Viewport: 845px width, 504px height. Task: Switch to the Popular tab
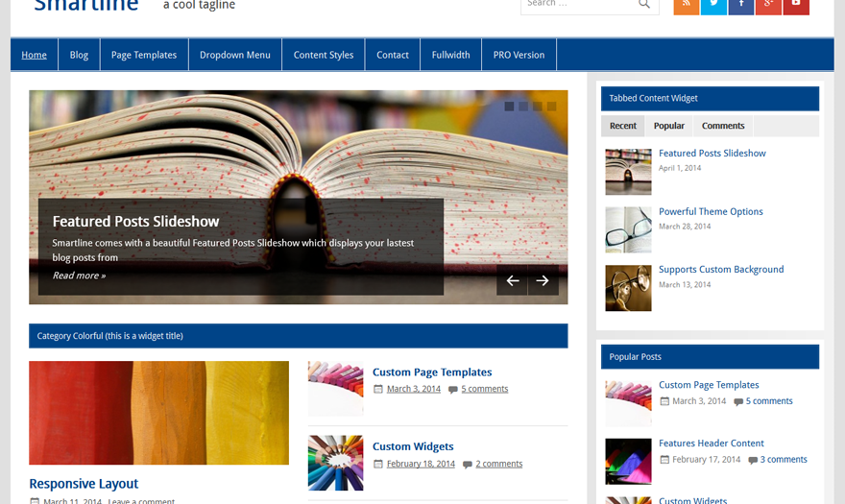[x=668, y=126]
